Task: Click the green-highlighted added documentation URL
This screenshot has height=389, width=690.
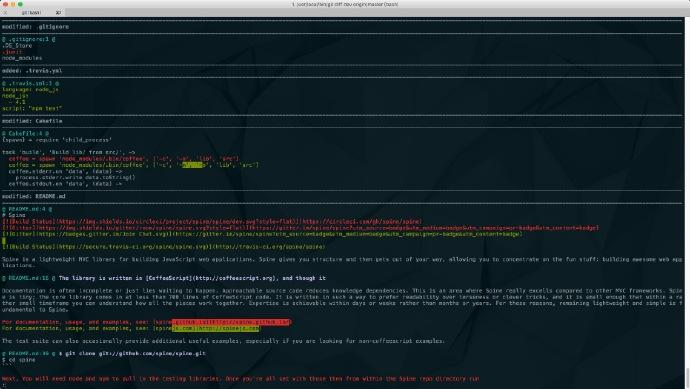Action: click(216, 328)
